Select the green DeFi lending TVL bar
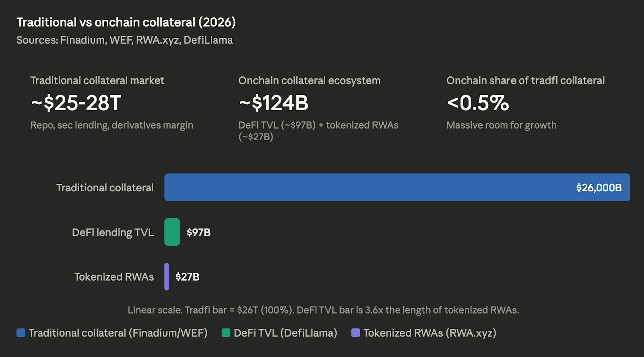 point(172,232)
